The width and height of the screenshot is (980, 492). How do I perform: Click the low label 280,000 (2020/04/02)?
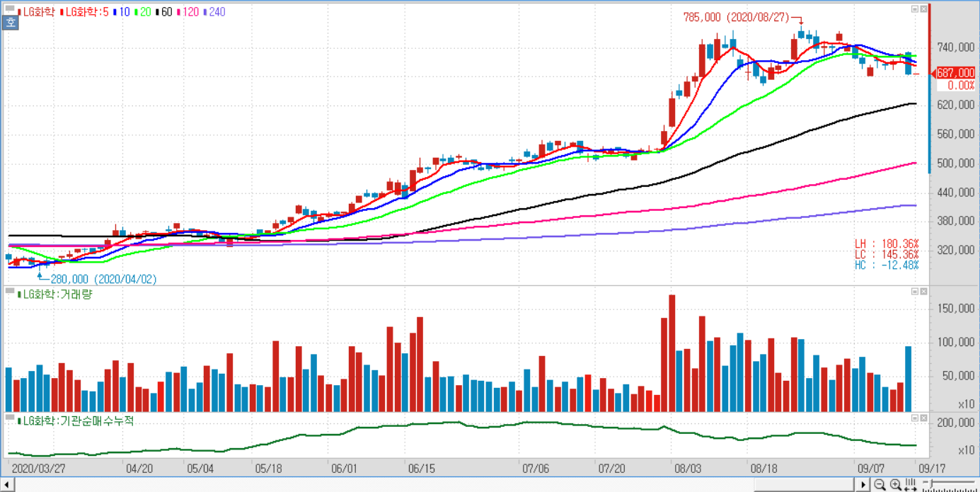(x=103, y=279)
